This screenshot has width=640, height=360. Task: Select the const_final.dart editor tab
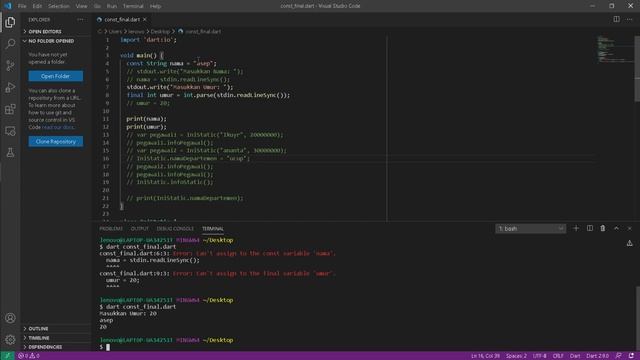coord(122,20)
